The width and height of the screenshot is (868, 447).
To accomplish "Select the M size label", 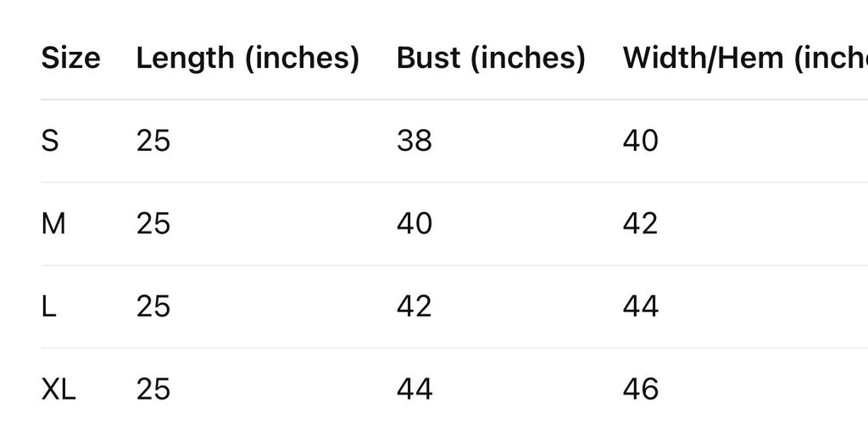I will pyautogui.click(x=53, y=224).
